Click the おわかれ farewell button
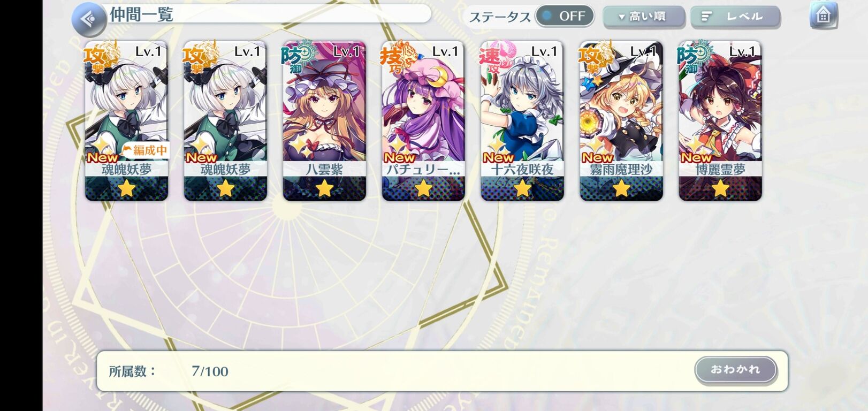868x411 pixels. tap(736, 370)
